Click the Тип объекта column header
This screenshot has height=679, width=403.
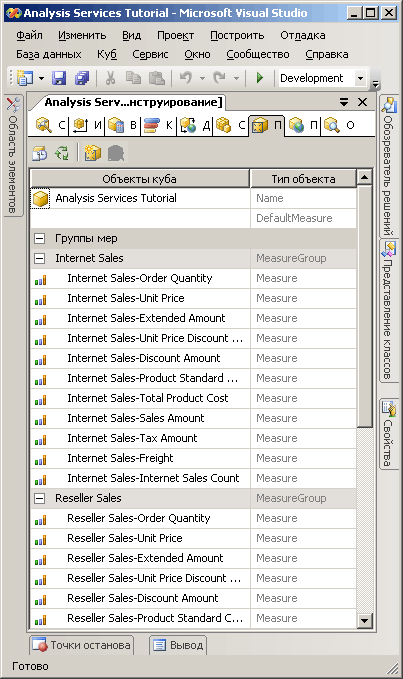tap(303, 179)
